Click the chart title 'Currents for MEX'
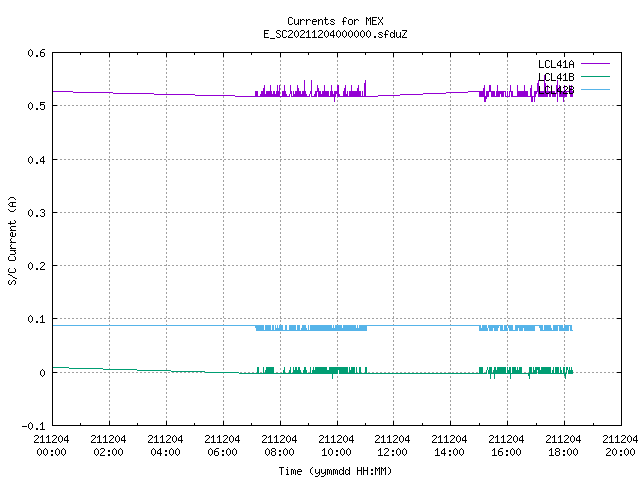640x480 pixels. [x=335, y=21]
